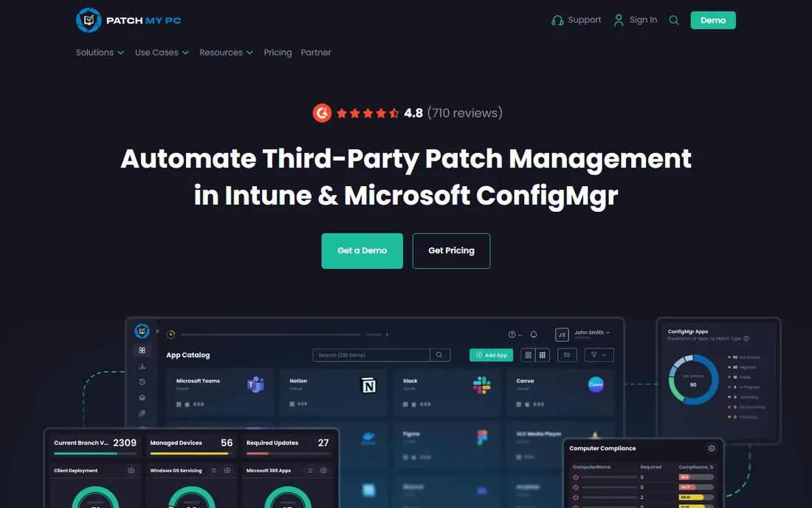
Task: Open the filter funnel dropdown
Action: pos(599,354)
